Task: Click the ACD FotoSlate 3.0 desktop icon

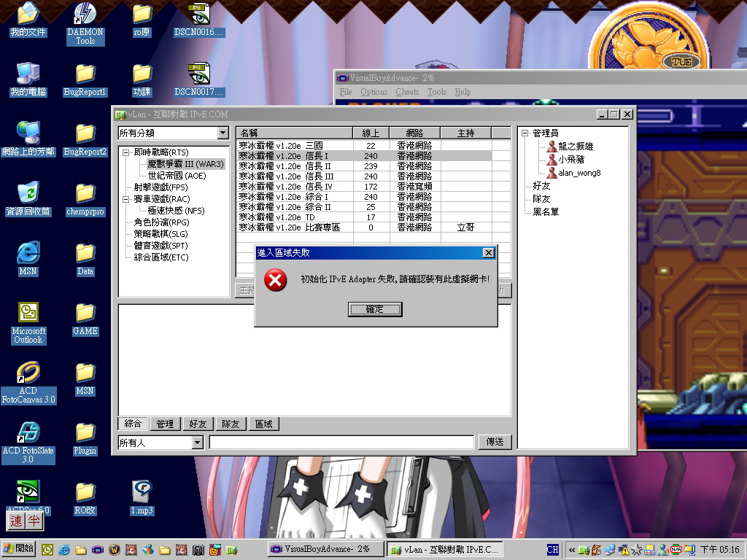Action: click(28, 443)
